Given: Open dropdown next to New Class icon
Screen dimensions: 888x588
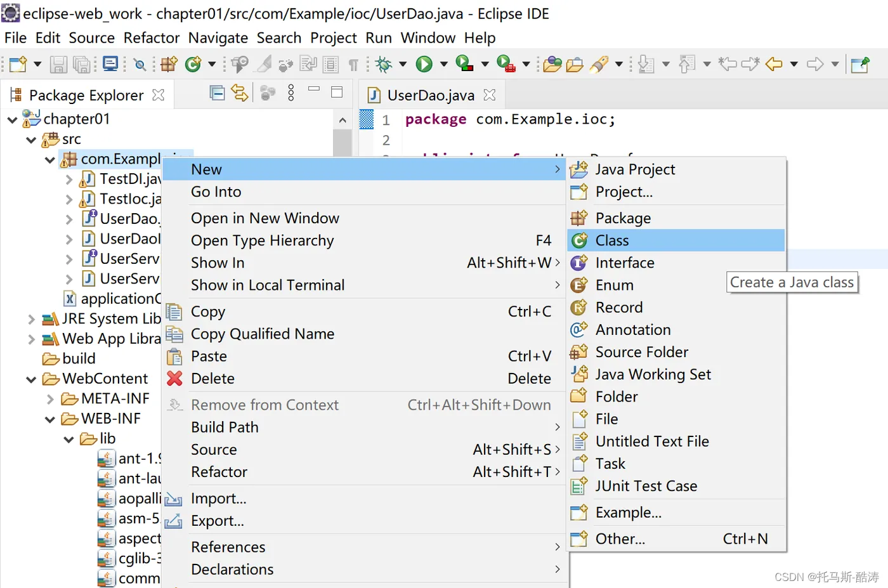Looking at the screenshot, I should coord(212,64).
